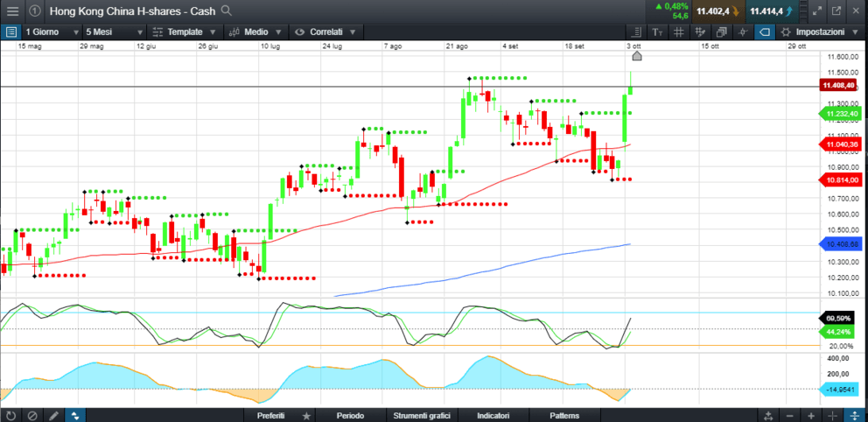Open the hamburger menu at top left

tap(12, 11)
